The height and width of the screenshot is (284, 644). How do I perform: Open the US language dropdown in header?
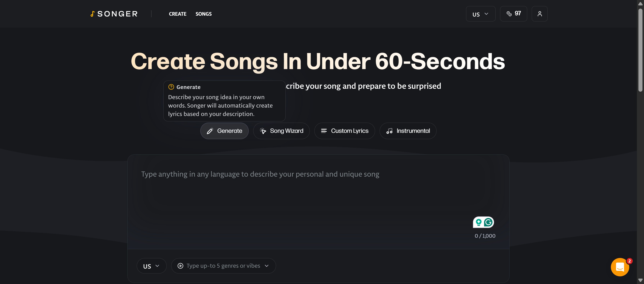tap(480, 14)
